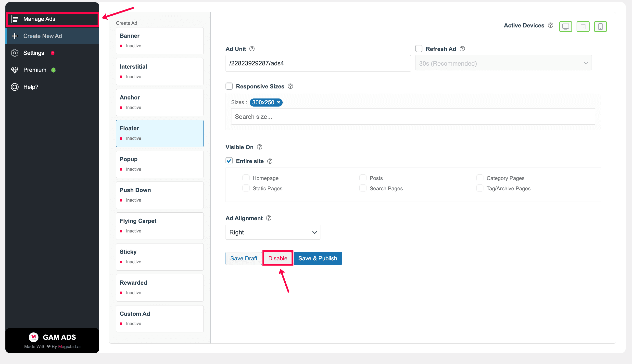The image size is (632, 364).
Task: Select the Rewarded ad type
Action: pos(160,288)
